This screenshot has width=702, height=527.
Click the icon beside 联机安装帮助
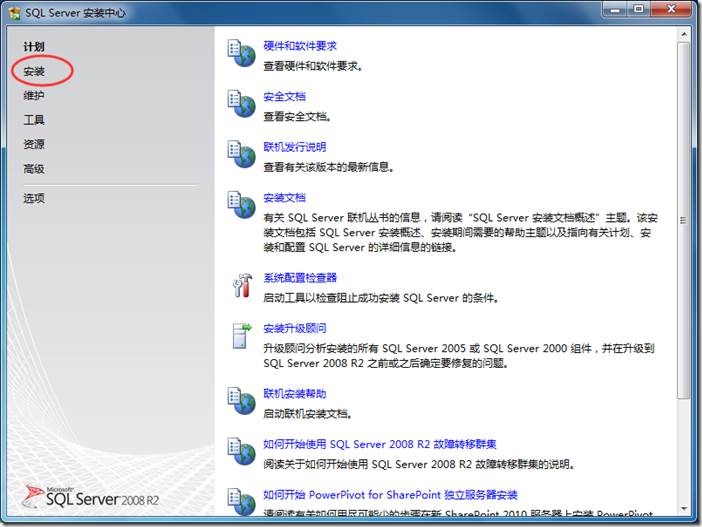click(241, 401)
